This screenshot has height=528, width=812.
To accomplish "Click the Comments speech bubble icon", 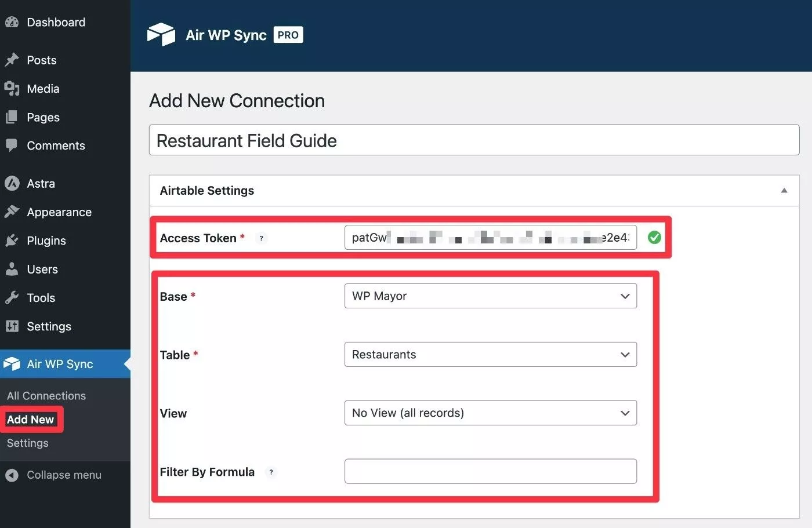I will (x=12, y=145).
